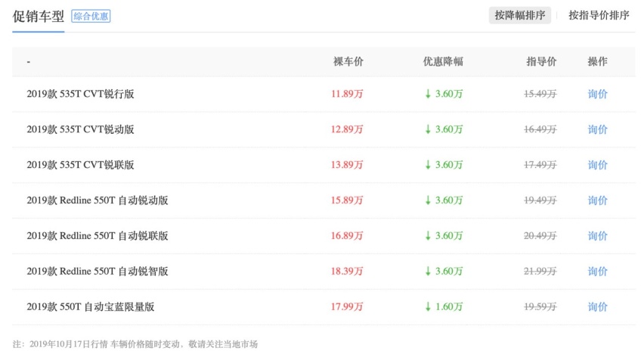Click 询价 for 535T CVT锐行版
The height and width of the screenshot is (357, 644).
coord(597,94)
